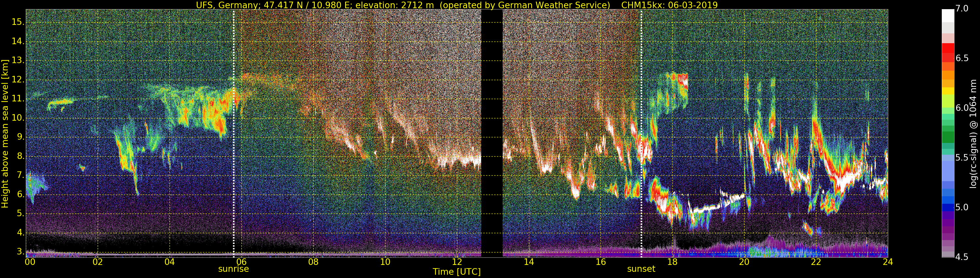Click the '3.' height axis tick label
Image resolution: width=980 pixels, height=278 pixels.
tap(20, 252)
